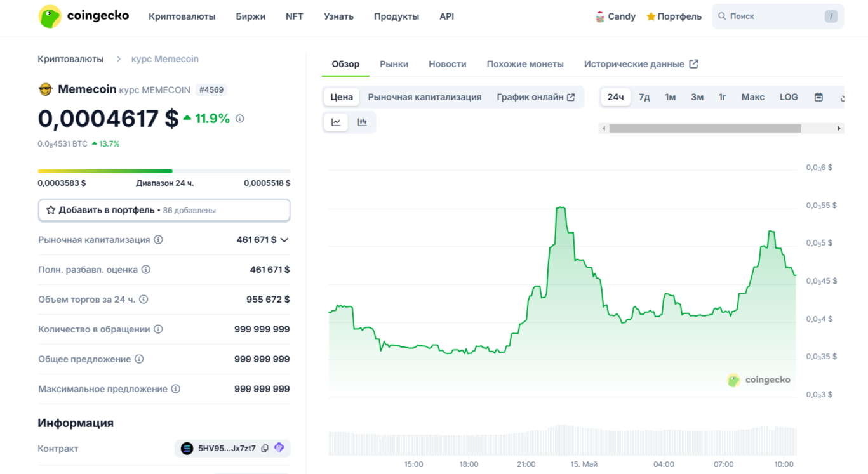Select Рыночная капитализация chart mode

[425, 97]
